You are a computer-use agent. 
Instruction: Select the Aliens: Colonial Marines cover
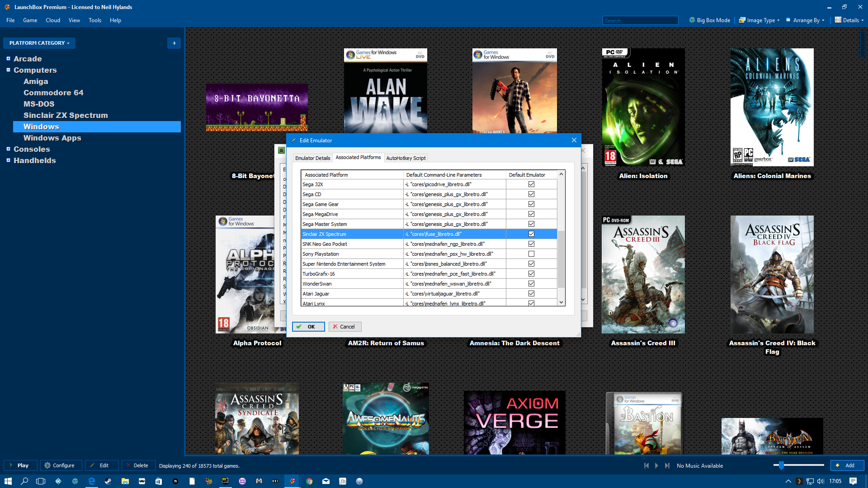[772, 108]
